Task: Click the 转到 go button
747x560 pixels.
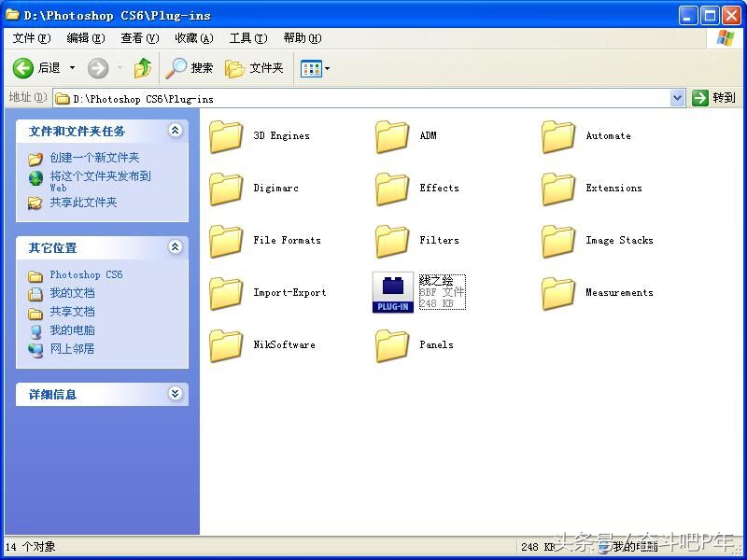Action: click(714, 98)
